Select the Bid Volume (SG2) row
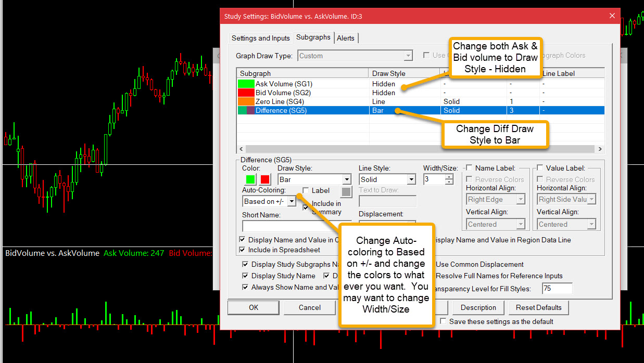This screenshot has width=644, height=363. 421,93
